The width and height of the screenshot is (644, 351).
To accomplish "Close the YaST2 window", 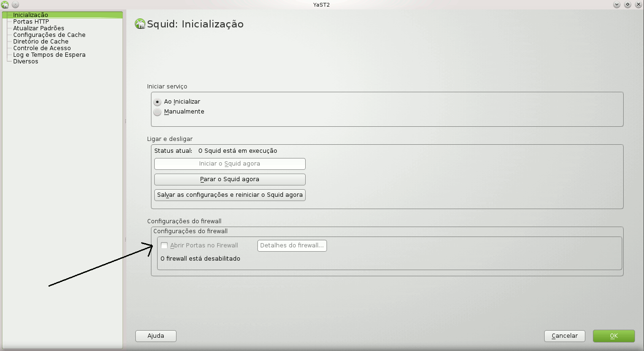I will pos(638,4).
